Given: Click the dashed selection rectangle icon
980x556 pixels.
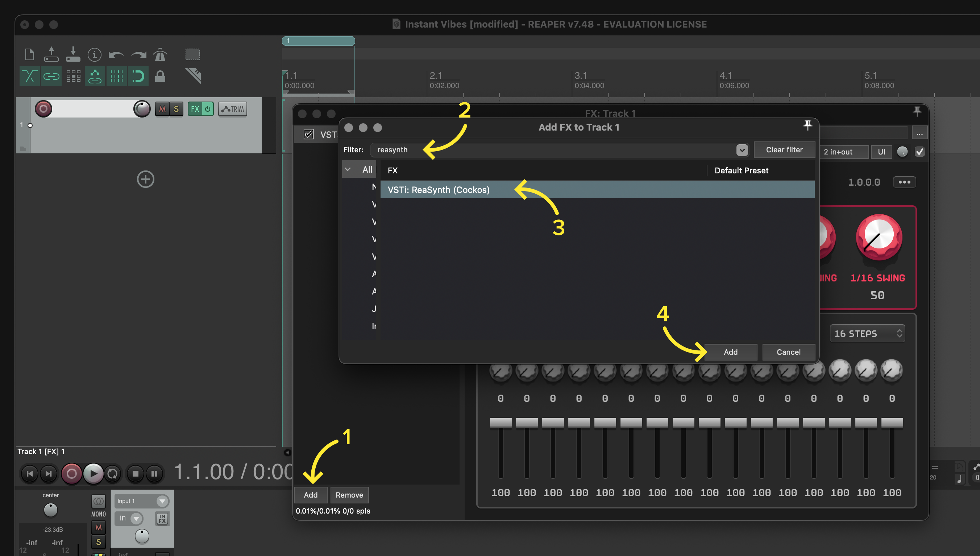Looking at the screenshot, I should (193, 54).
